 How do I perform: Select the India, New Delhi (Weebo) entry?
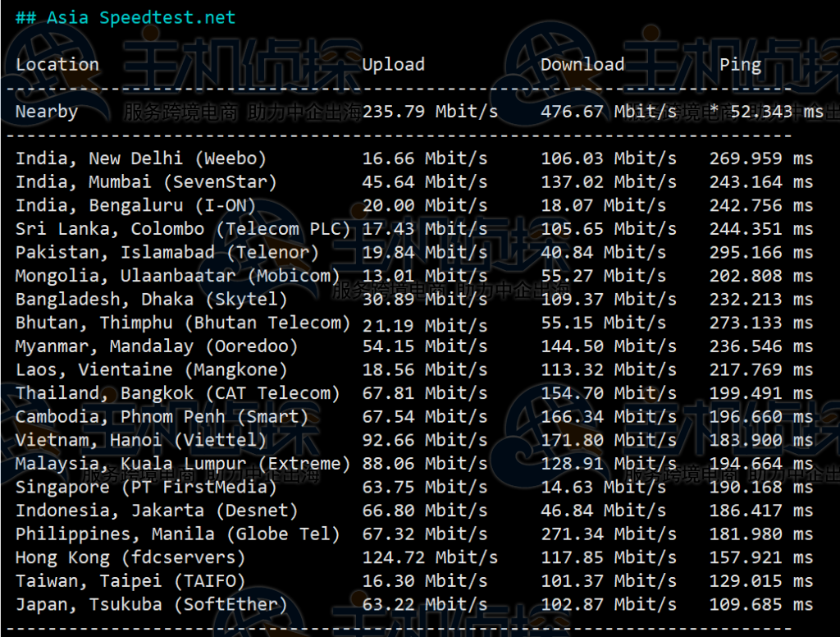(x=141, y=158)
